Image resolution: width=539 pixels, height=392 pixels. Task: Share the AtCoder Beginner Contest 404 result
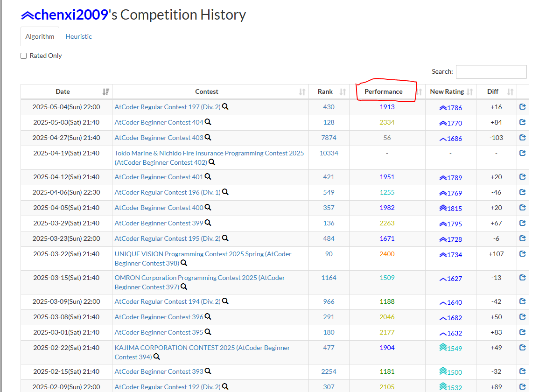[523, 122]
